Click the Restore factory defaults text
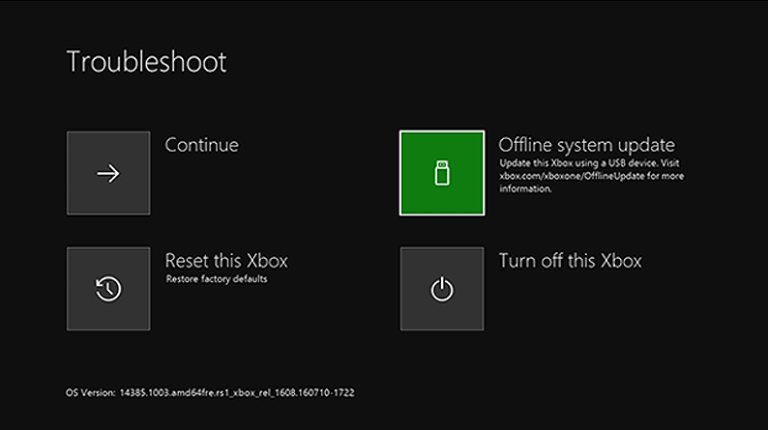 coord(216,279)
